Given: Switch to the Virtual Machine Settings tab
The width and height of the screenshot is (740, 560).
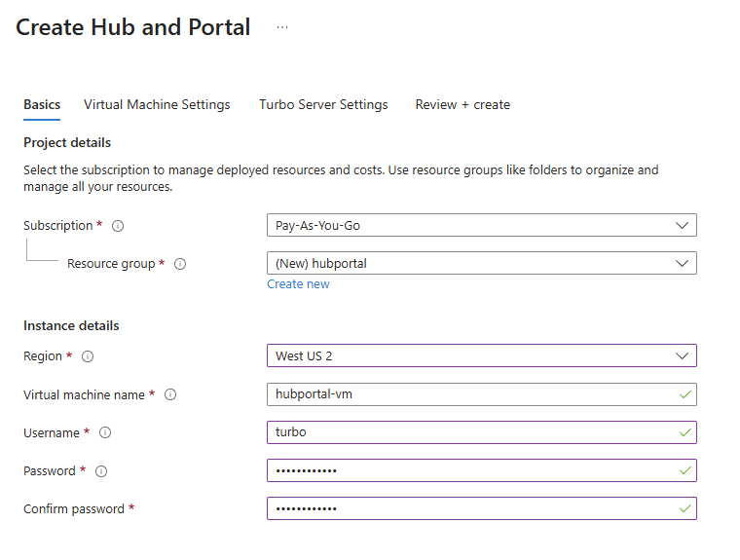Looking at the screenshot, I should coord(157,105).
